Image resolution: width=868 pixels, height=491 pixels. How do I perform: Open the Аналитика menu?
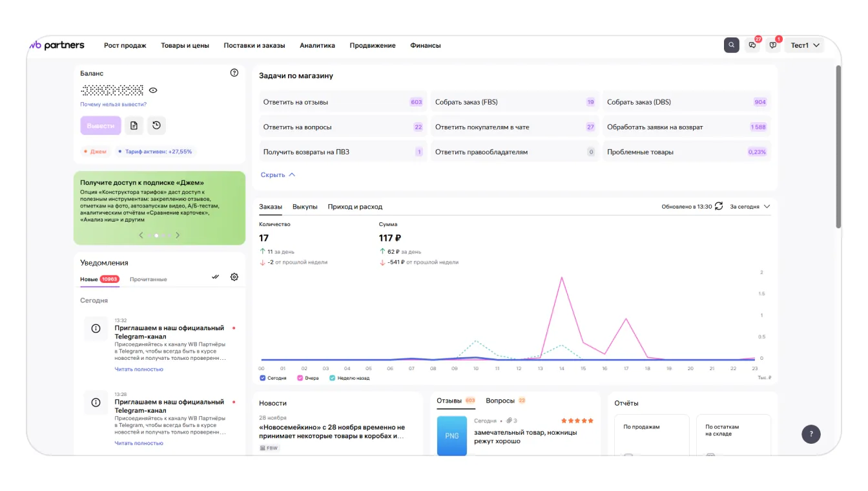click(x=317, y=45)
